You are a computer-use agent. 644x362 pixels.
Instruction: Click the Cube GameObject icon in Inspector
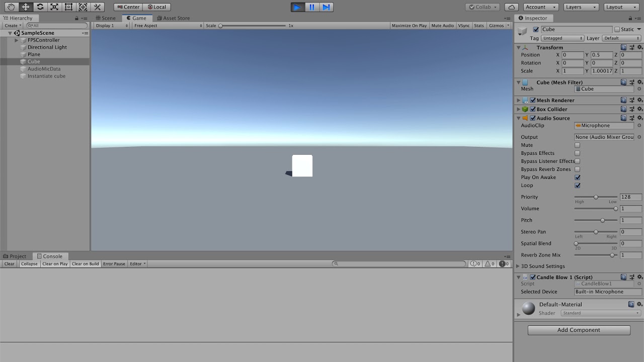click(x=523, y=32)
